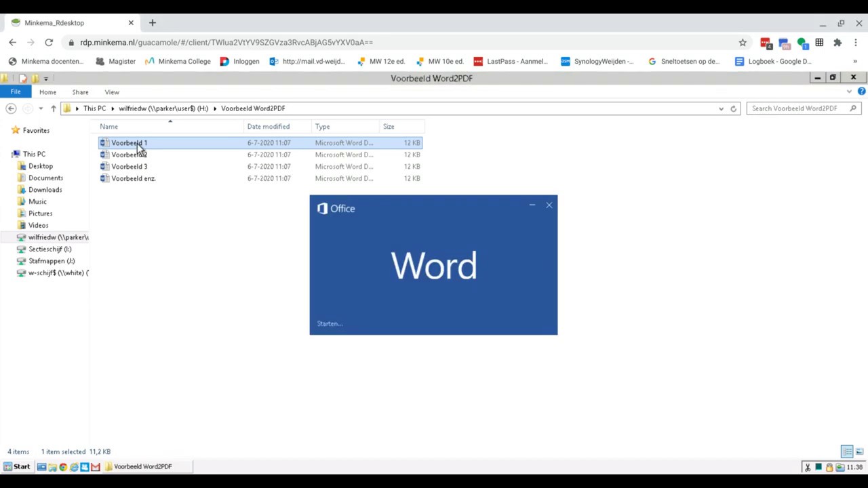Select w-schijf$ network drive

point(53,272)
